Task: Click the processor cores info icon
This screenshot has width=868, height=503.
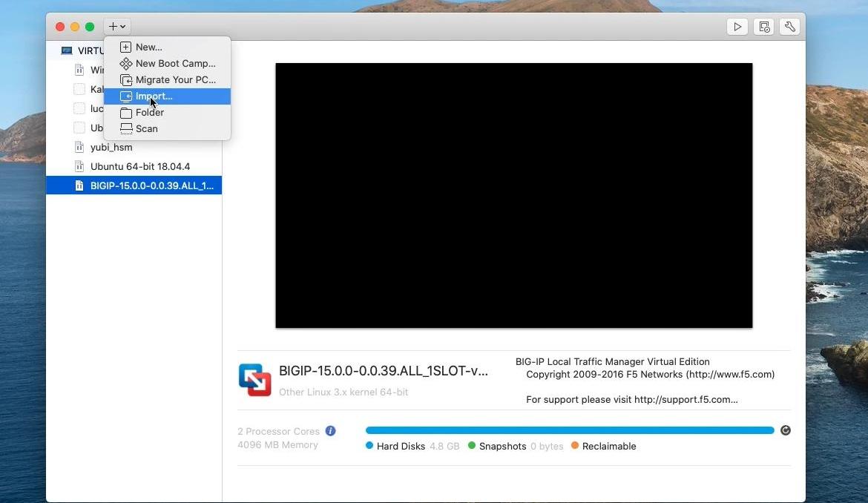Action: coord(330,430)
